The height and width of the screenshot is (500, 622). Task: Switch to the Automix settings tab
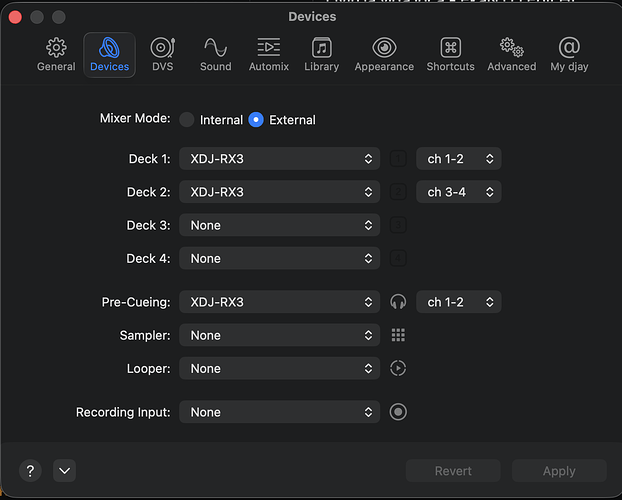tap(268, 54)
